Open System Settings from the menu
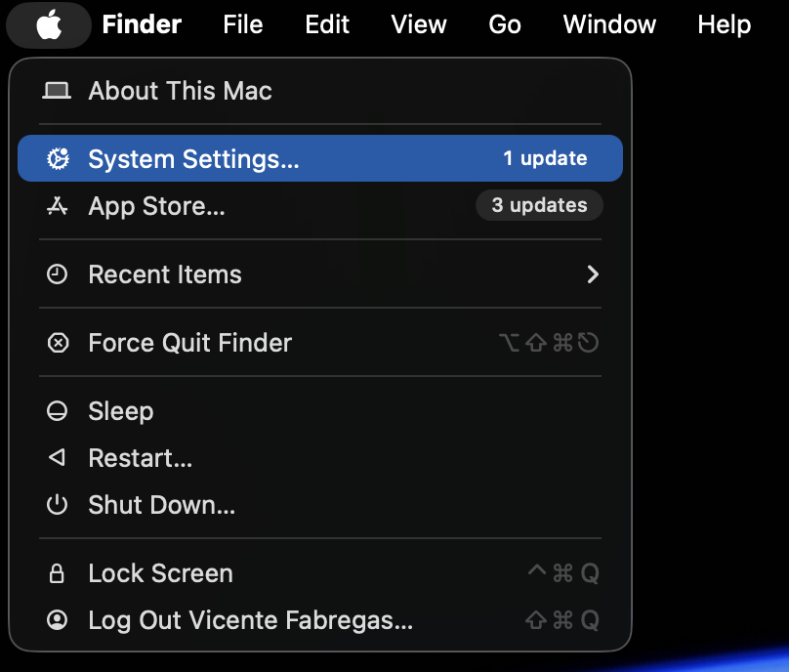The width and height of the screenshot is (789, 672). pyautogui.click(x=320, y=158)
